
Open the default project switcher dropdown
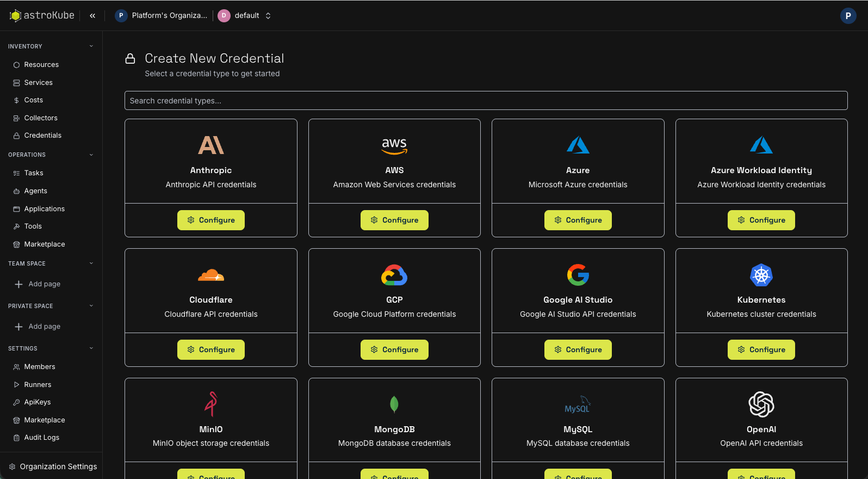coord(245,16)
